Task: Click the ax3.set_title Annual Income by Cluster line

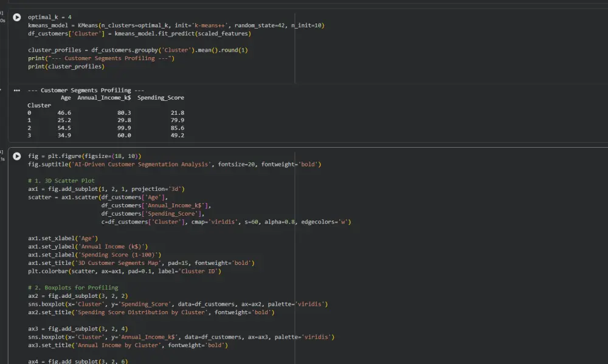Action: (x=128, y=345)
